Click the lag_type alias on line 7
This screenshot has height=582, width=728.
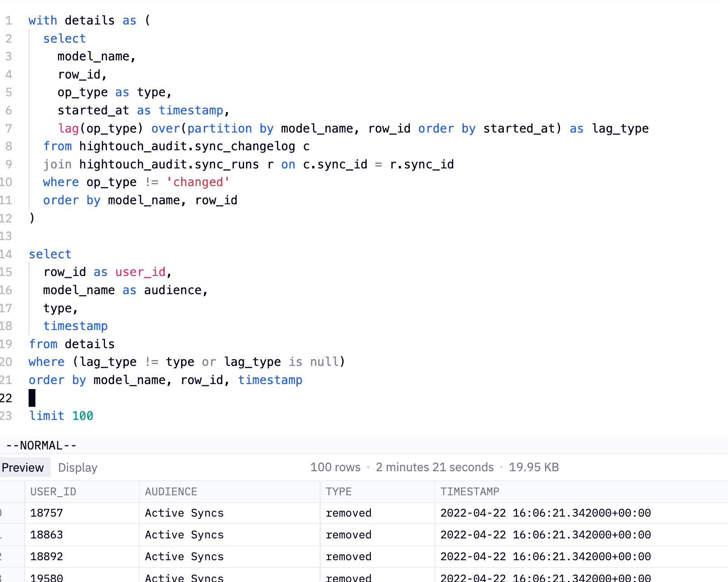coord(620,128)
